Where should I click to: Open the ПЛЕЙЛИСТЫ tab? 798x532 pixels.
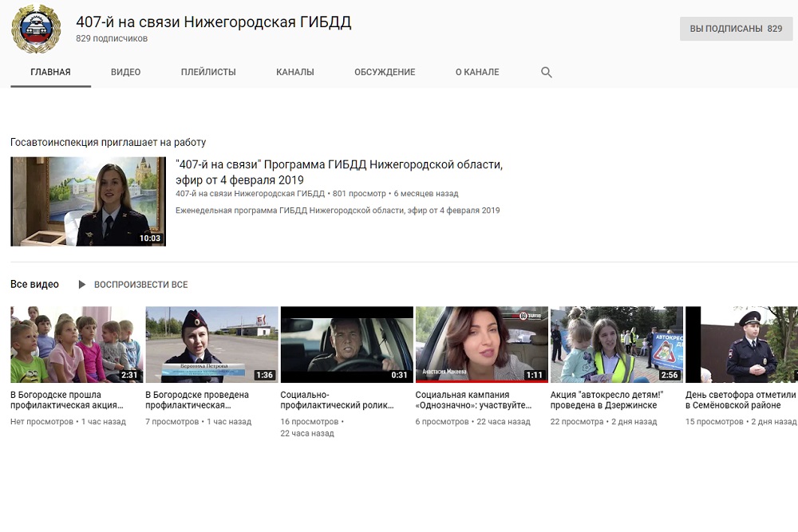(x=208, y=72)
